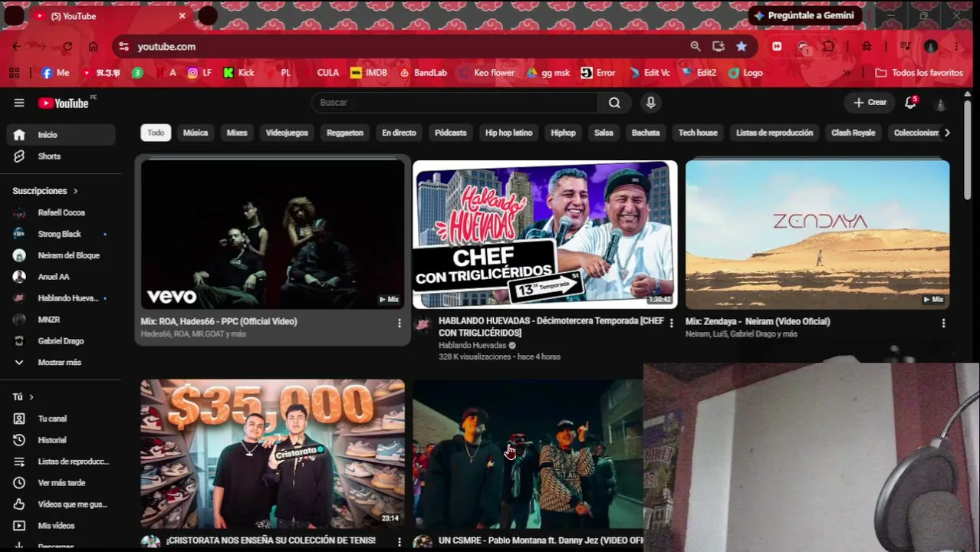980x552 pixels.
Task: Click bookmark star in address bar
Action: pyautogui.click(x=742, y=47)
